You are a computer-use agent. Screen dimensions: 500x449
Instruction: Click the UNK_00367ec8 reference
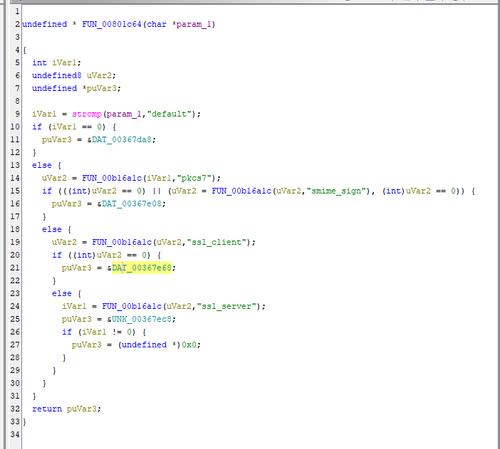coord(142,319)
